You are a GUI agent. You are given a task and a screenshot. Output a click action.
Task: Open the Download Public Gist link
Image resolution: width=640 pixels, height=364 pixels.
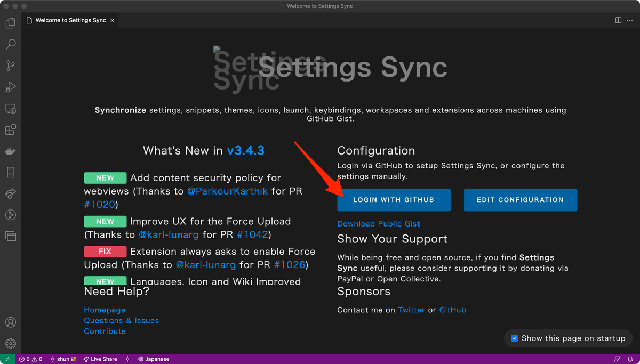(x=379, y=224)
